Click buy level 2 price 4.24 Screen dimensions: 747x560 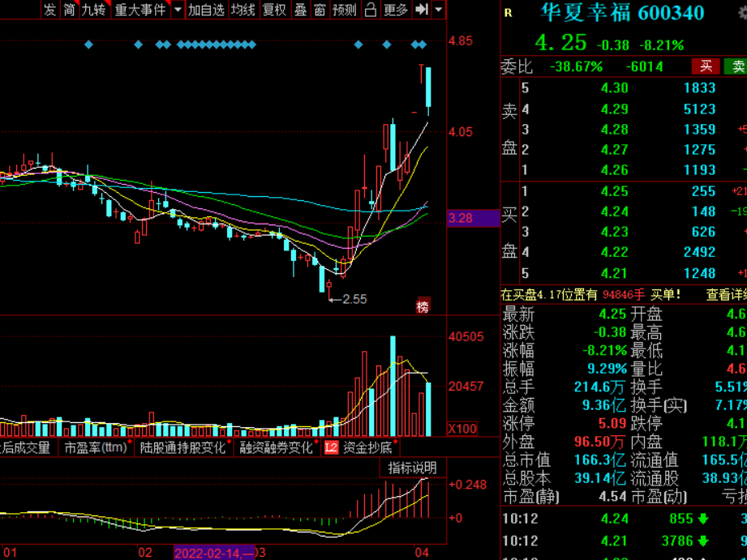(615, 212)
